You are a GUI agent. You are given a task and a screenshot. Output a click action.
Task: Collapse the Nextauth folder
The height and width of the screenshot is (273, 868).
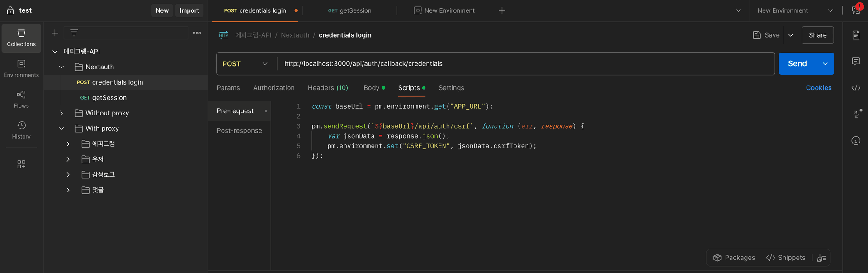(x=61, y=67)
